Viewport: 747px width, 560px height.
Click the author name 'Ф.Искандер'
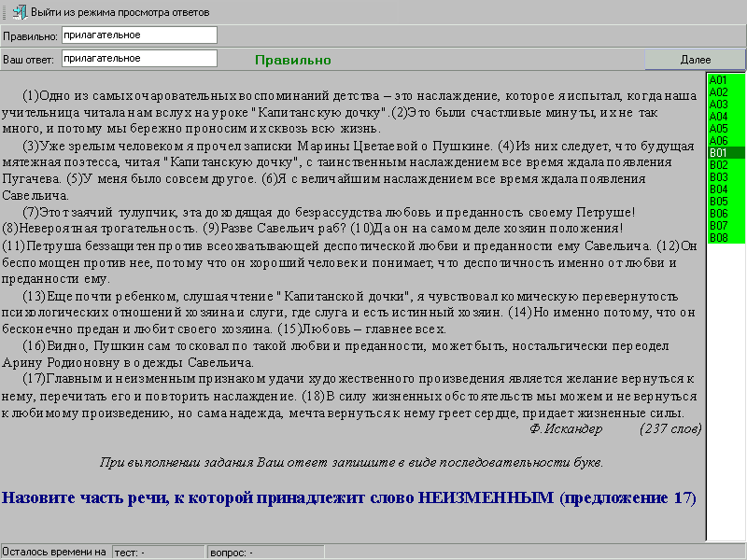pyautogui.click(x=566, y=429)
